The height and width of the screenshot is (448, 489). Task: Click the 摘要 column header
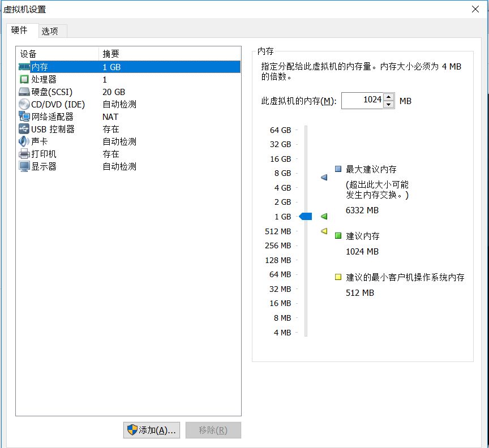coord(170,54)
